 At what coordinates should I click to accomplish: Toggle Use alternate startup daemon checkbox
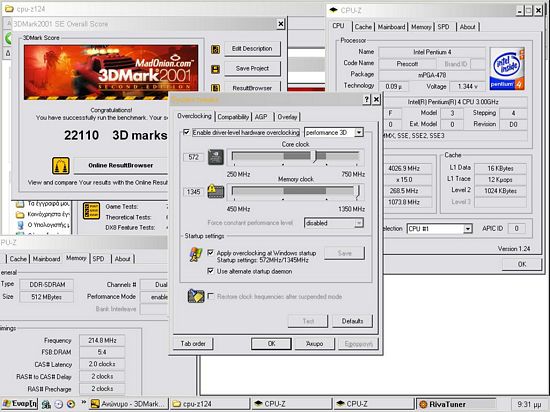210,271
